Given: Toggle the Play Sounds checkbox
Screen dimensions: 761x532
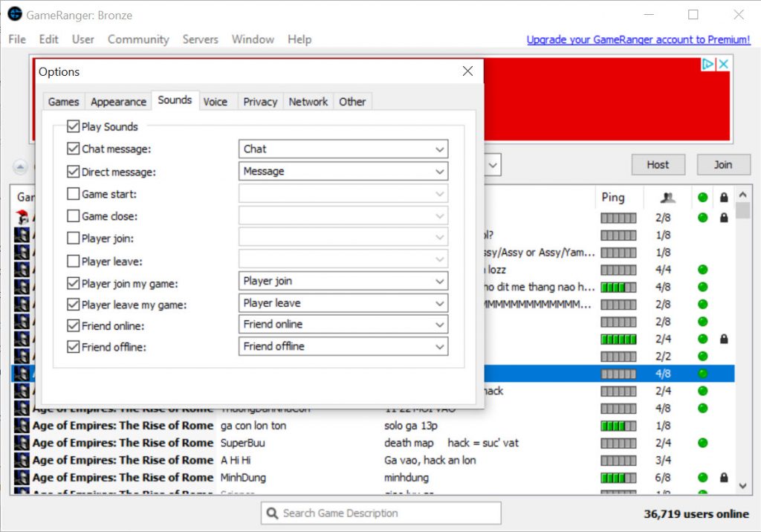Looking at the screenshot, I should coord(74,127).
